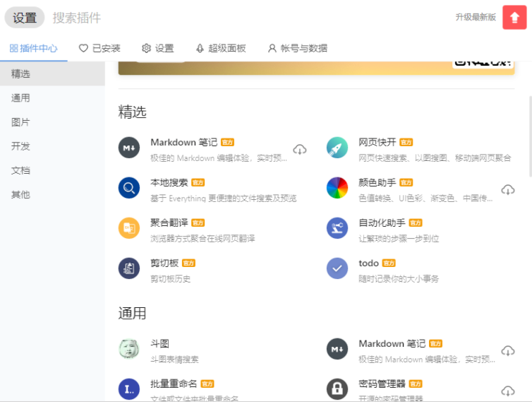Download the 密码管理器 plugin
This screenshot has width=532, height=404.
pos(508,391)
